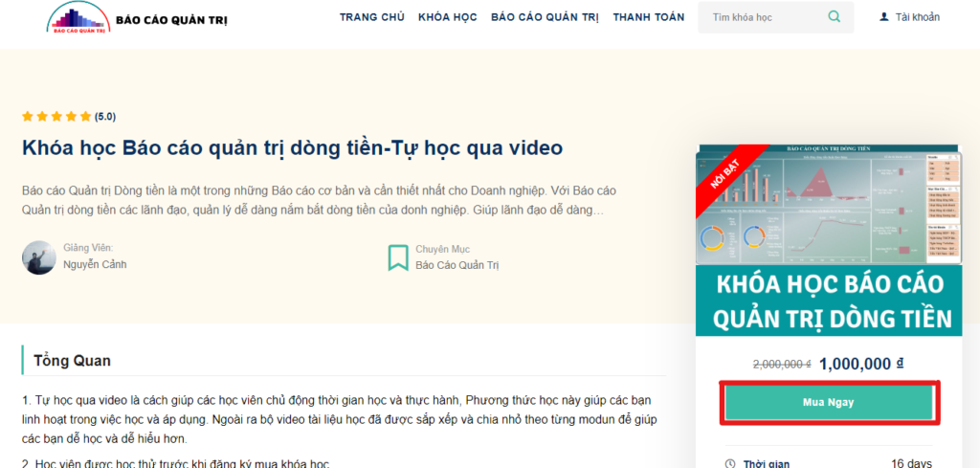Open the Tài khoản account link

917,17
